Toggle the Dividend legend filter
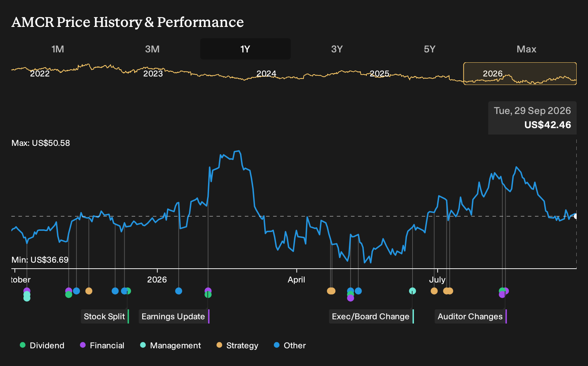The width and height of the screenshot is (588, 366). (x=42, y=345)
